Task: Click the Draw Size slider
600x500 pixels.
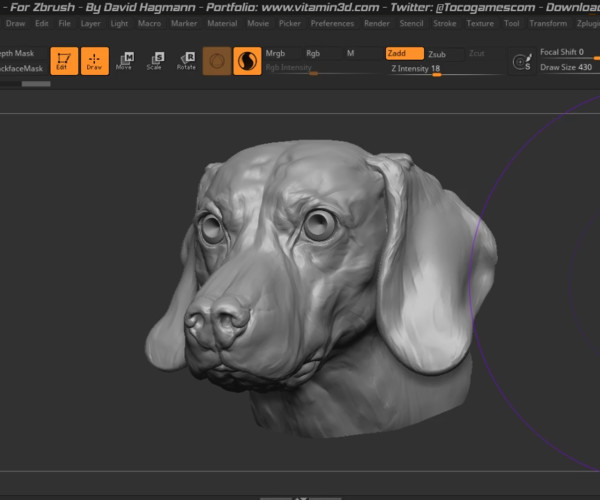Action: (x=569, y=68)
